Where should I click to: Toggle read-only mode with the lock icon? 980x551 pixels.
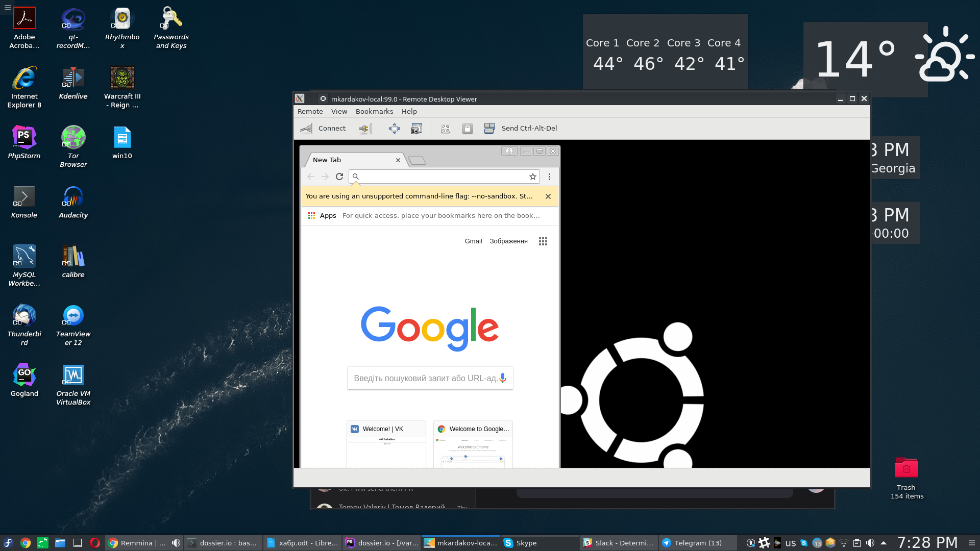pyautogui.click(x=468, y=129)
